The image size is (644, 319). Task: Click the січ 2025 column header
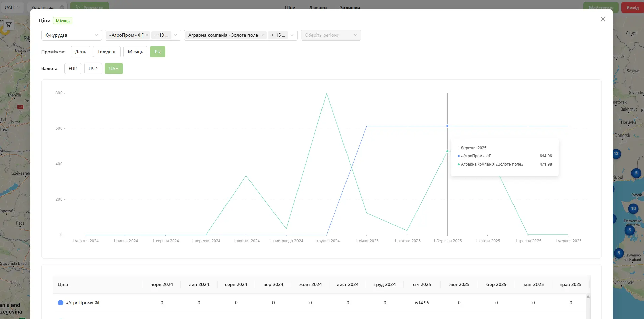pyautogui.click(x=422, y=284)
